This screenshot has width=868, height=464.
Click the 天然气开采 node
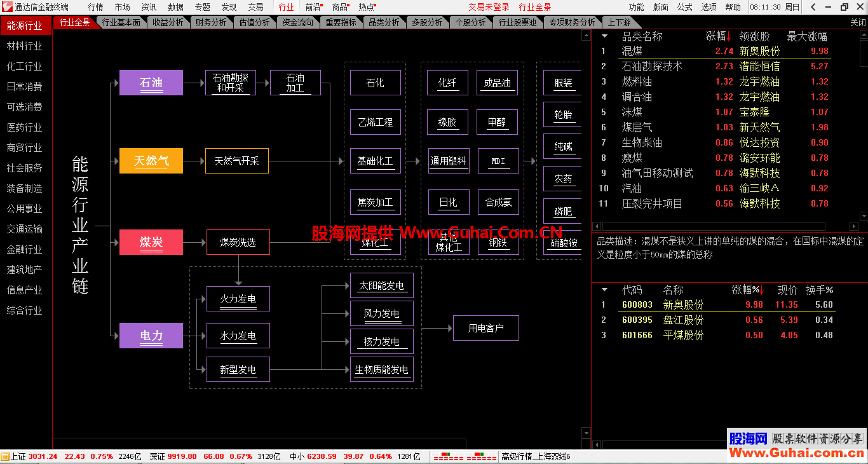pos(237,161)
